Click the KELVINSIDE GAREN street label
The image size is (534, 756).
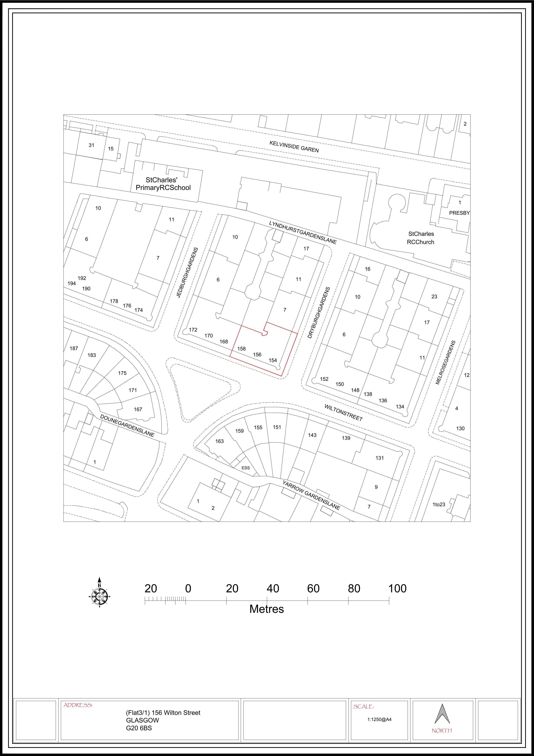click(x=294, y=147)
